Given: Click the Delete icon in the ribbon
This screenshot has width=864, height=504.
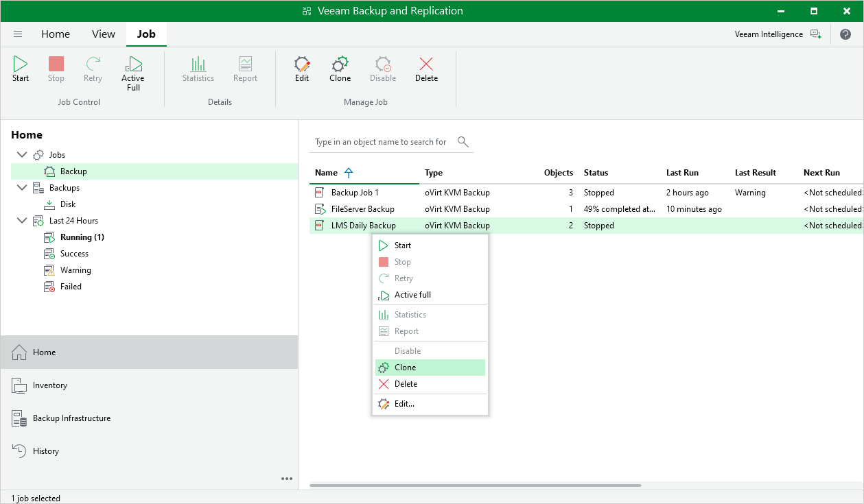Looking at the screenshot, I should click(425, 69).
